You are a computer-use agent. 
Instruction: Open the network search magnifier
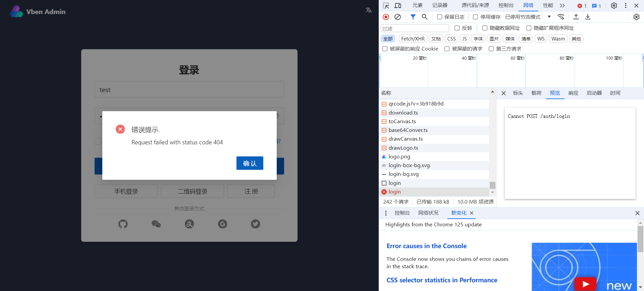click(425, 17)
